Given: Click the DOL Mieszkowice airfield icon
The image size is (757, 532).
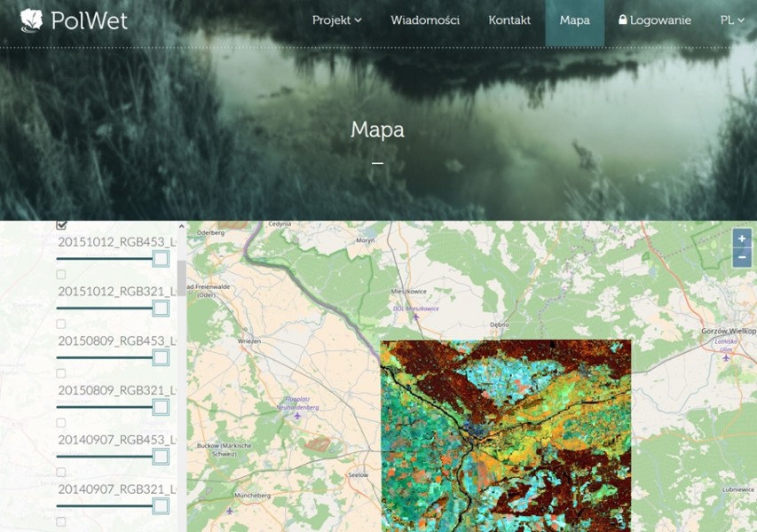Looking at the screenshot, I should point(415,317).
